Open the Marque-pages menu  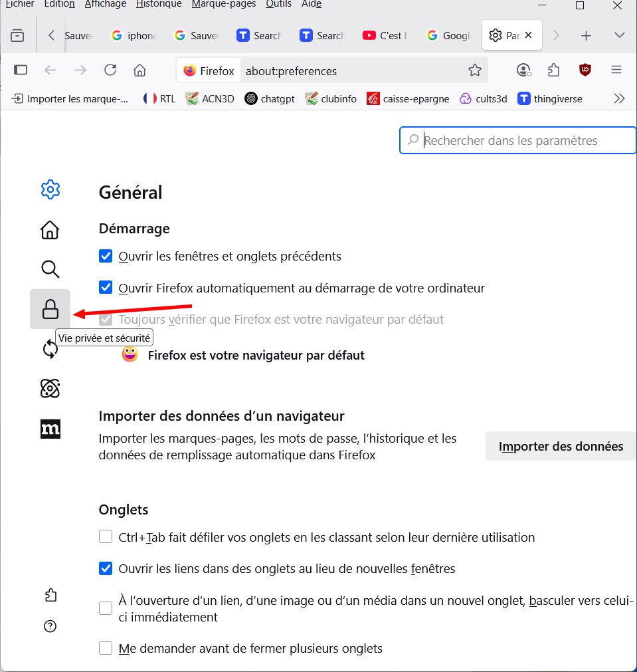click(223, 4)
